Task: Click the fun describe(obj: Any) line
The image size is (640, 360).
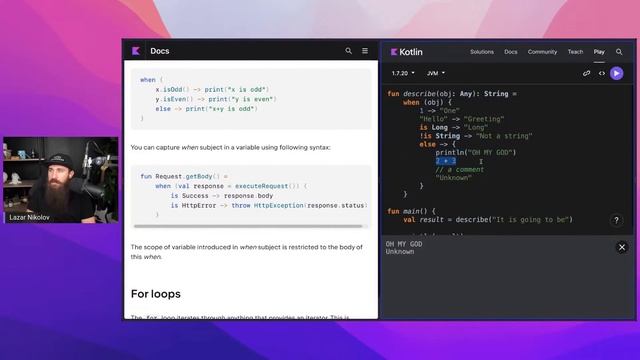Action: coord(452,94)
